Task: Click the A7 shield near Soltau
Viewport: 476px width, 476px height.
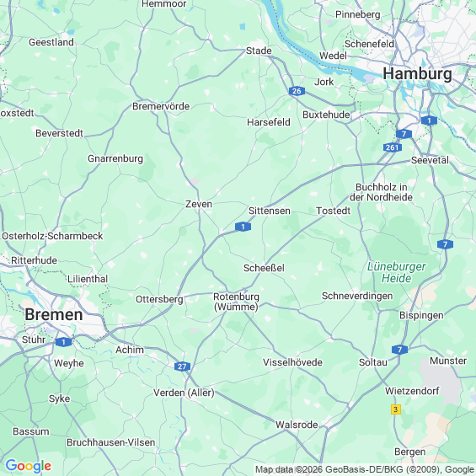Action: (399, 350)
